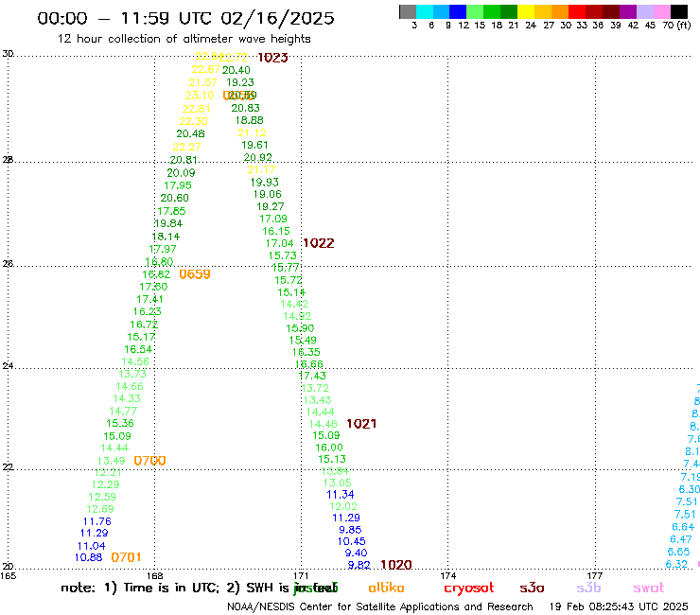Click the pure blue swatch in the legend

(458, 11)
